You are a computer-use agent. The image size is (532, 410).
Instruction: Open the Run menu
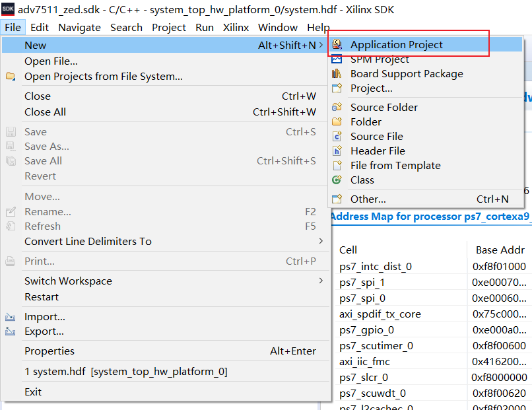click(205, 27)
